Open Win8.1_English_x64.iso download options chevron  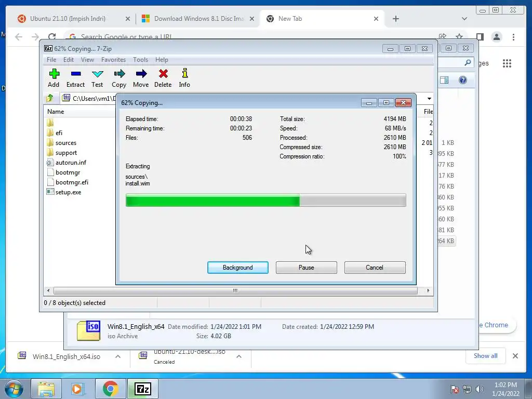[118, 356]
